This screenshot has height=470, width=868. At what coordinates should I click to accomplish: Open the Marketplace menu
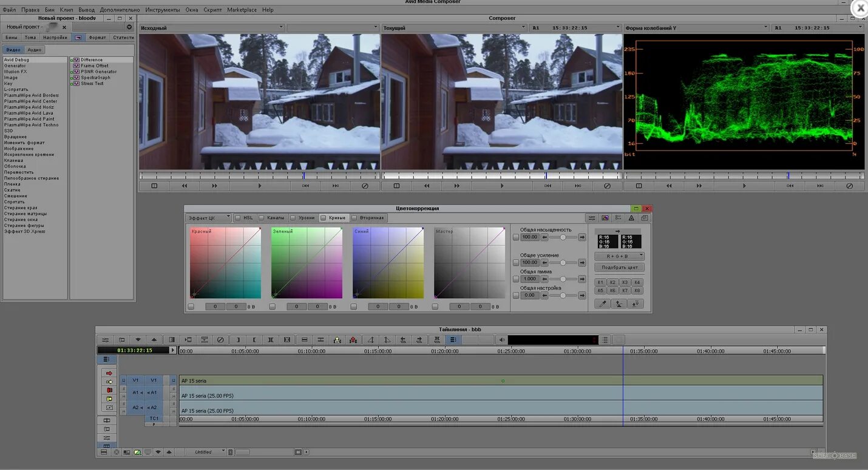point(242,10)
